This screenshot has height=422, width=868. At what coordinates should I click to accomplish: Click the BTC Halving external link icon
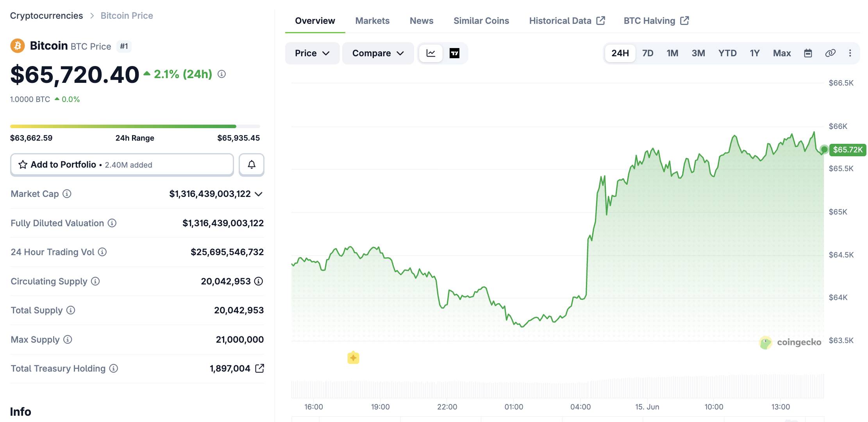[x=684, y=20]
